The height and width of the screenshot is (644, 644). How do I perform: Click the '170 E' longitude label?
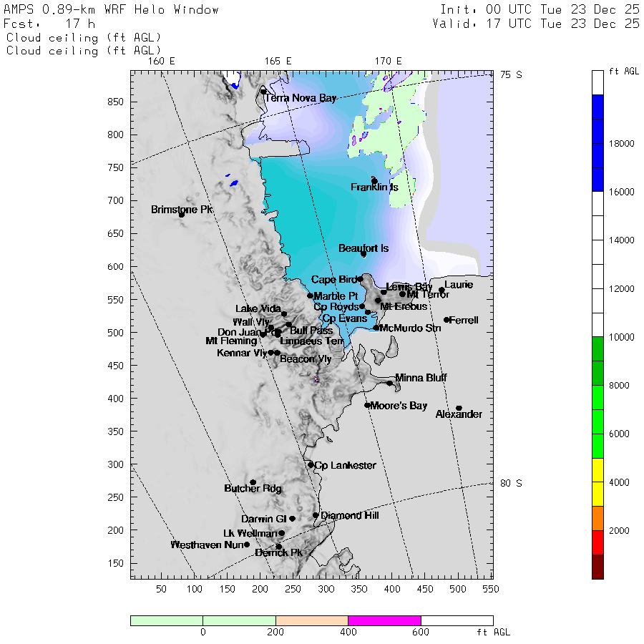(x=388, y=62)
